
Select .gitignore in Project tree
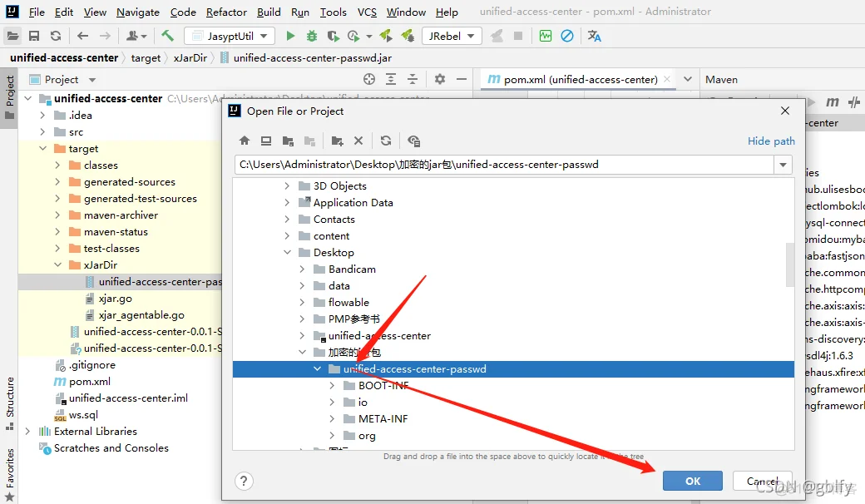point(92,365)
